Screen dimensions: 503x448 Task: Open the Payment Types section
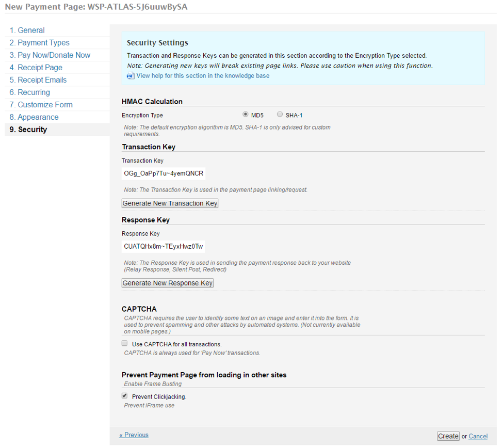39,42
